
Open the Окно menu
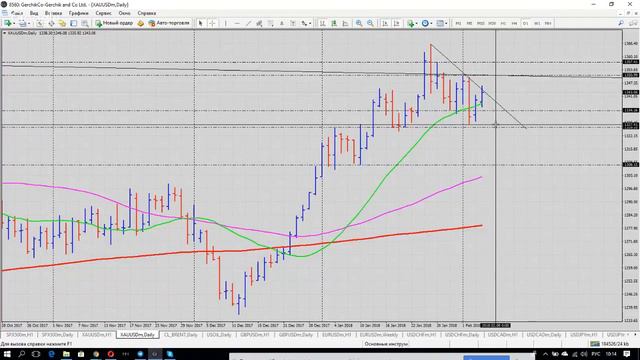click(124, 13)
